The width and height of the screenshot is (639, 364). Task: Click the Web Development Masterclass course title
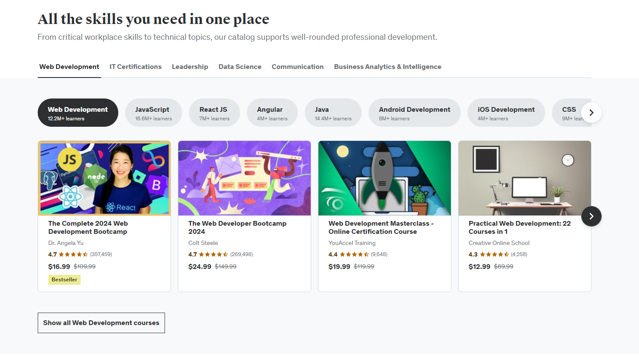(x=381, y=227)
